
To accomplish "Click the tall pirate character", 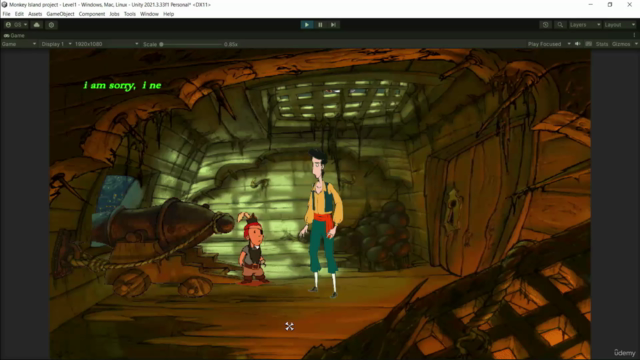I will click(322, 223).
